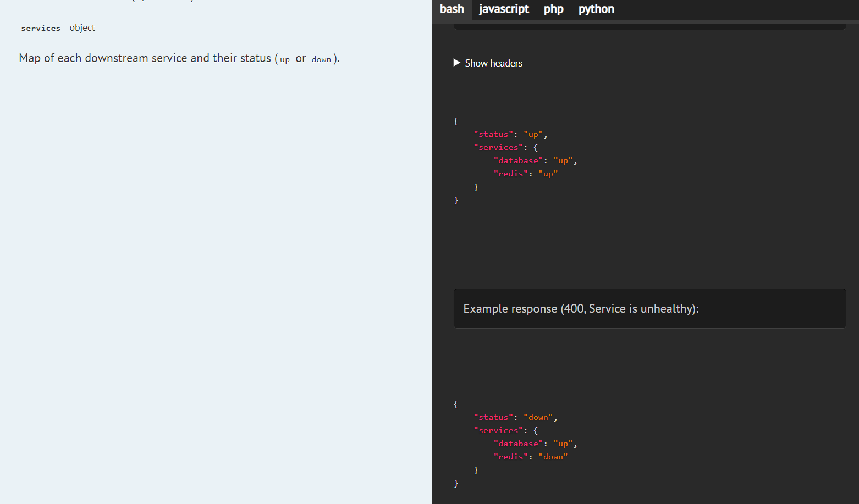
Task: Select the javascript language tab
Action: coord(503,9)
